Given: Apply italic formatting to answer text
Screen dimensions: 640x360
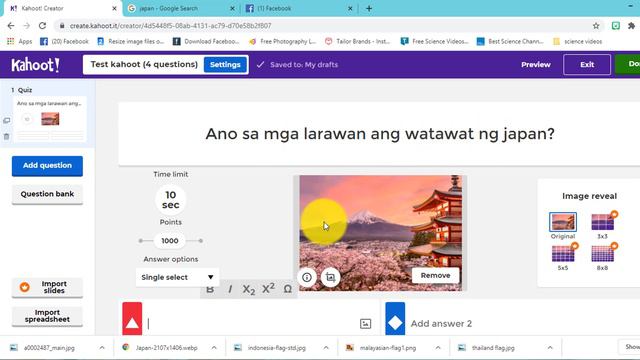Looking at the screenshot, I should coord(230,289).
